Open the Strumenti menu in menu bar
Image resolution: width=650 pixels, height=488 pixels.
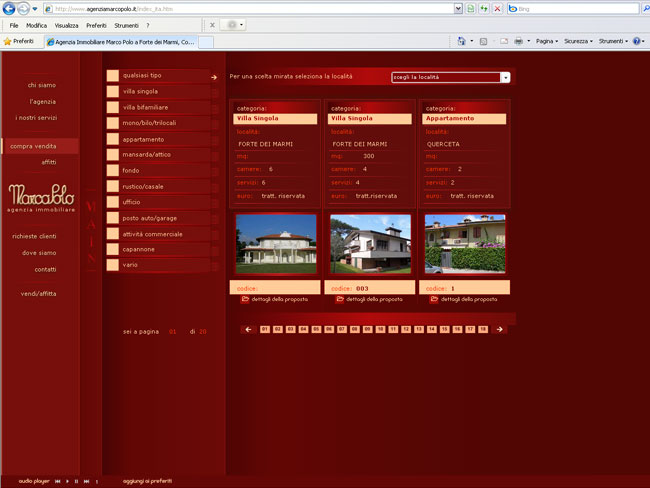coord(126,25)
